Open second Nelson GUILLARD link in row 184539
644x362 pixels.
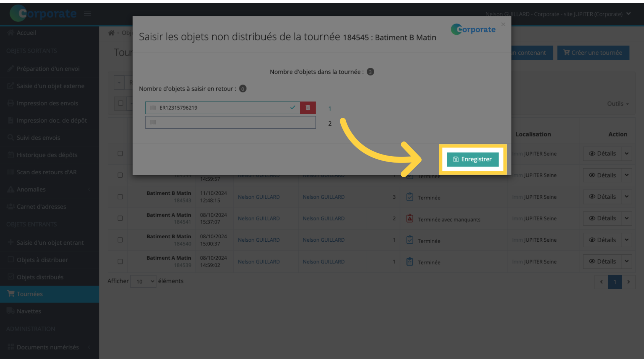point(324,262)
